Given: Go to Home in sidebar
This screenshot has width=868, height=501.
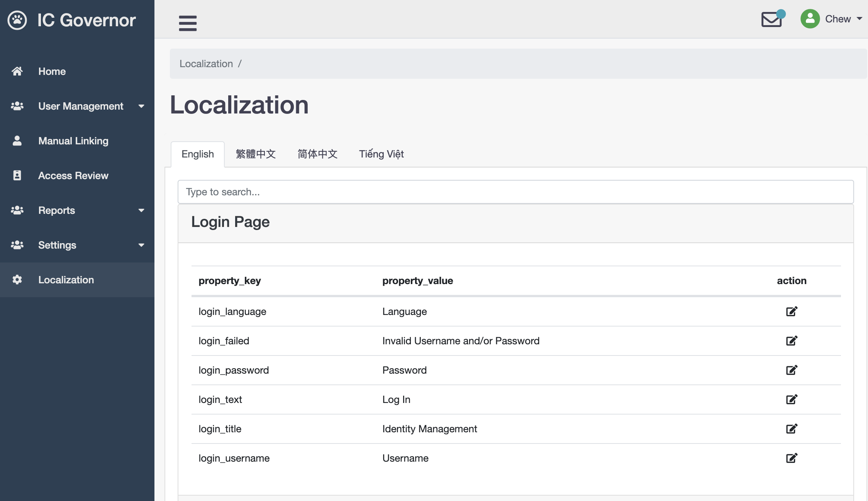Looking at the screenshot, I should tap(52, 71).
